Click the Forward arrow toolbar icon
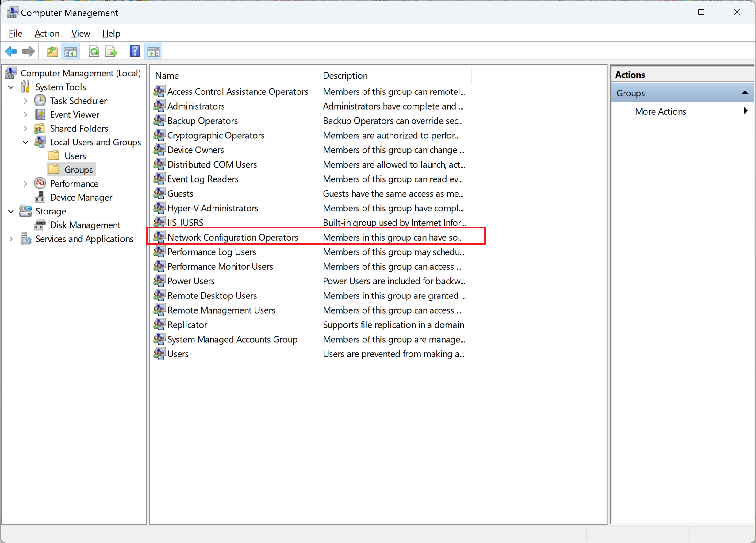Viewport: 756px width, 543px height. (28, 51)
